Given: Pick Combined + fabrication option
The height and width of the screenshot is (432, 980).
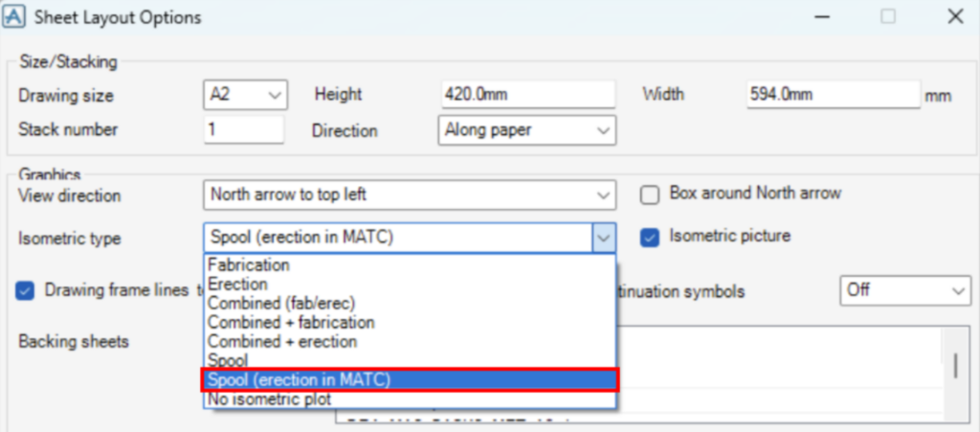Looking at the screenshot, I should point(291,323).
